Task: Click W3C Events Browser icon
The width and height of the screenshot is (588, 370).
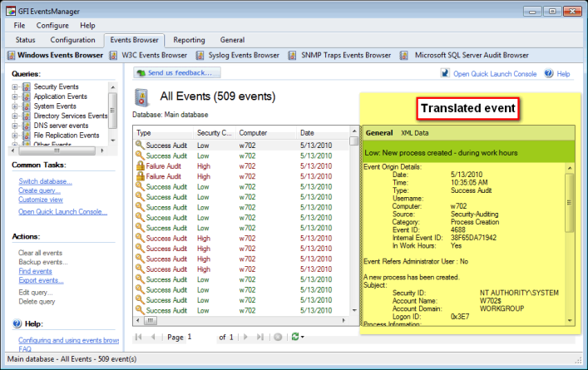Action: tap(113, 56)
